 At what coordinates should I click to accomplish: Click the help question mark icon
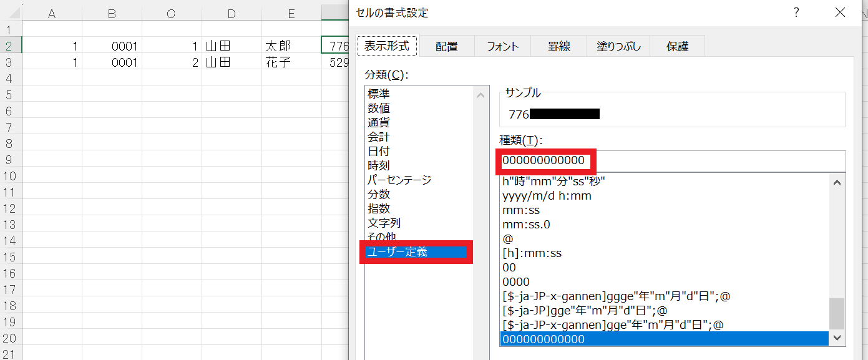pyautogui.click(x=796, y=13)
